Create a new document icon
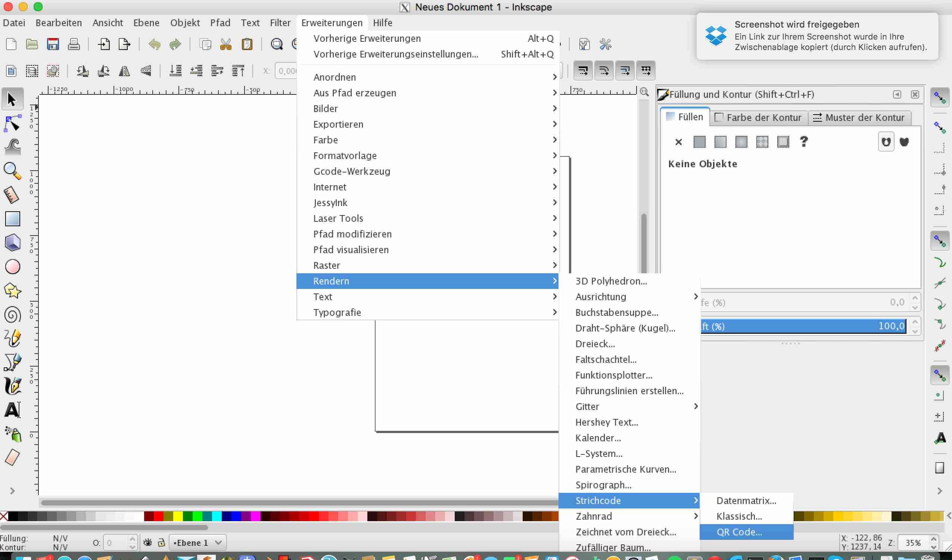This screenshot has height=560, width=952. pyautogui.click(x=11, y=44)
